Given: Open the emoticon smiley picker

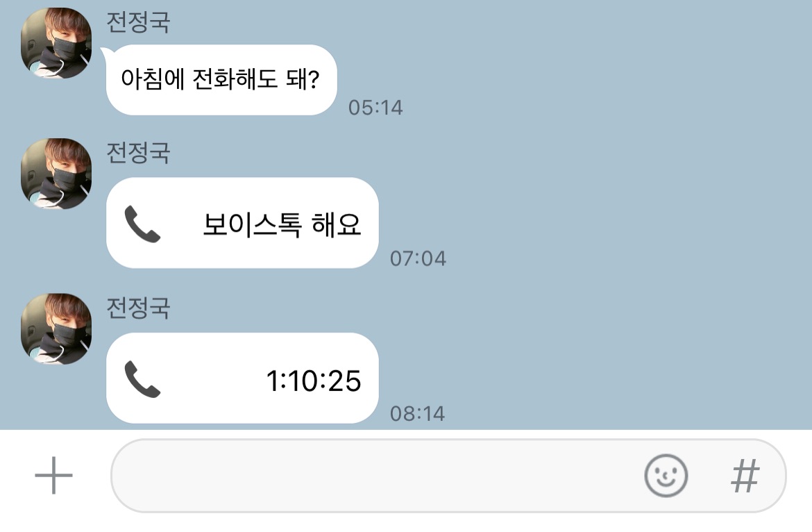Looking at the screenshot, I should click(666, 476).
